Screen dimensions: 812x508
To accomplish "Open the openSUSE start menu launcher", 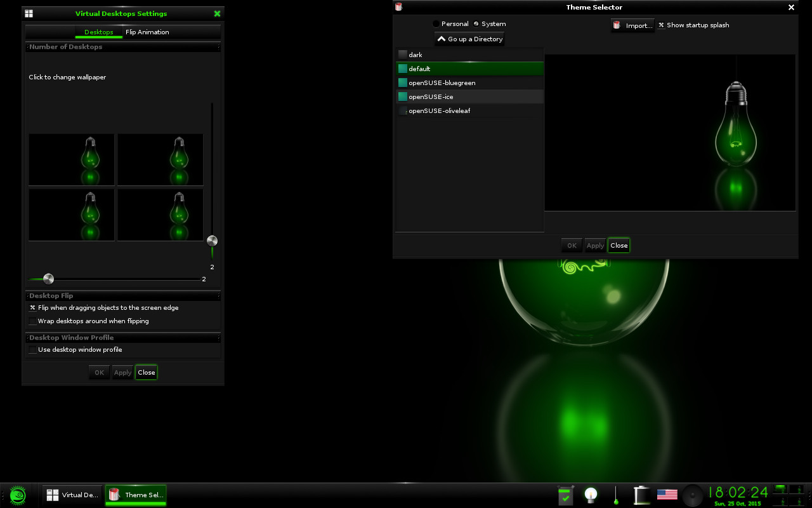I will coord(17,495).
